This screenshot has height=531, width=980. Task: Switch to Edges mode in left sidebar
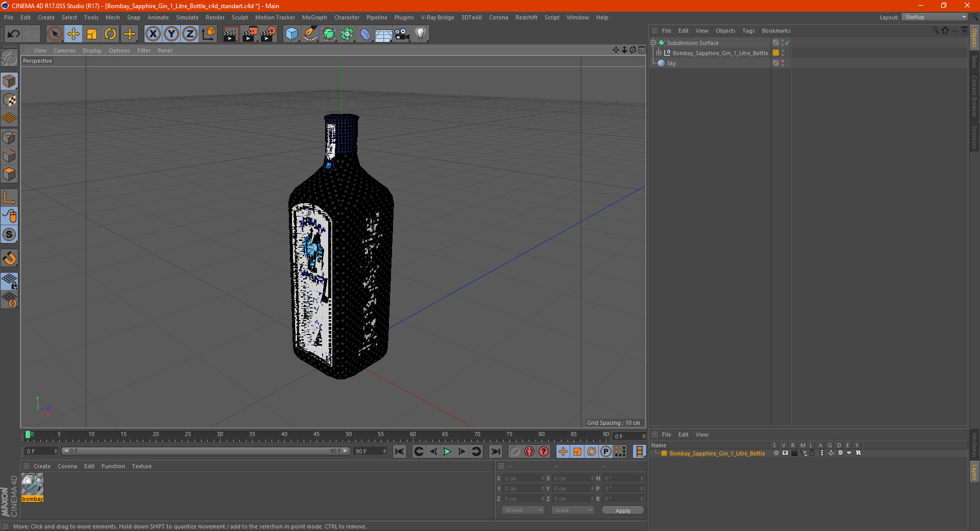(9, 156)
